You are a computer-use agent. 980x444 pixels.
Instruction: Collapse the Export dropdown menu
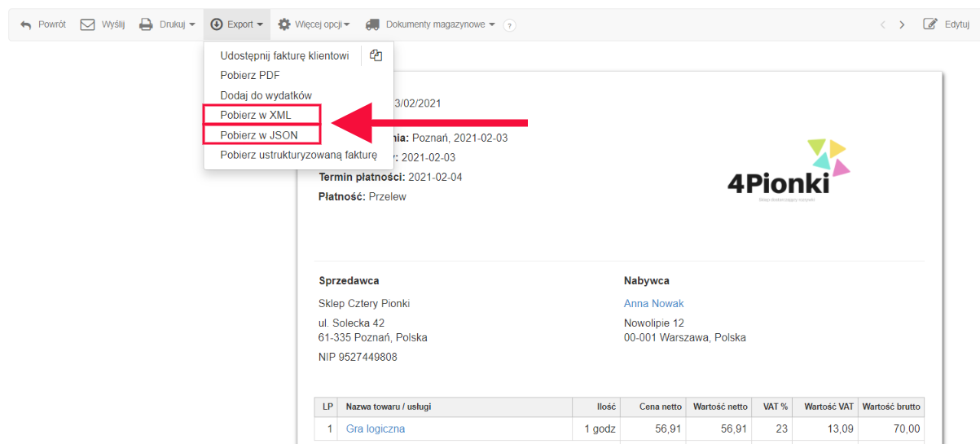(x=259, y=25)
